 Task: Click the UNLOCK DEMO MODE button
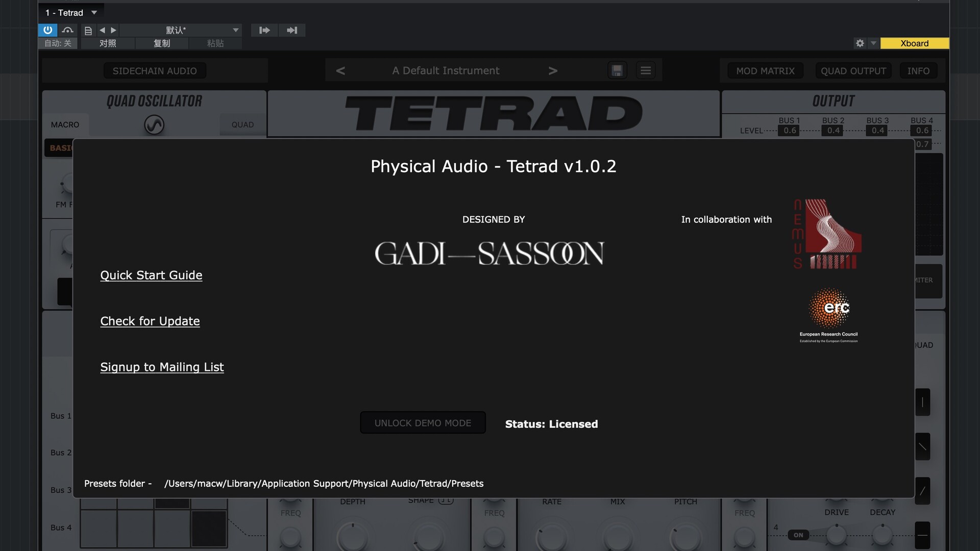click(423, 423)
